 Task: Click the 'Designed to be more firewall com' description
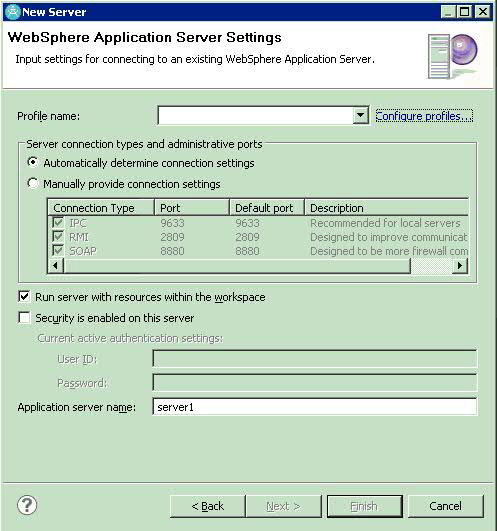(389, 251)
